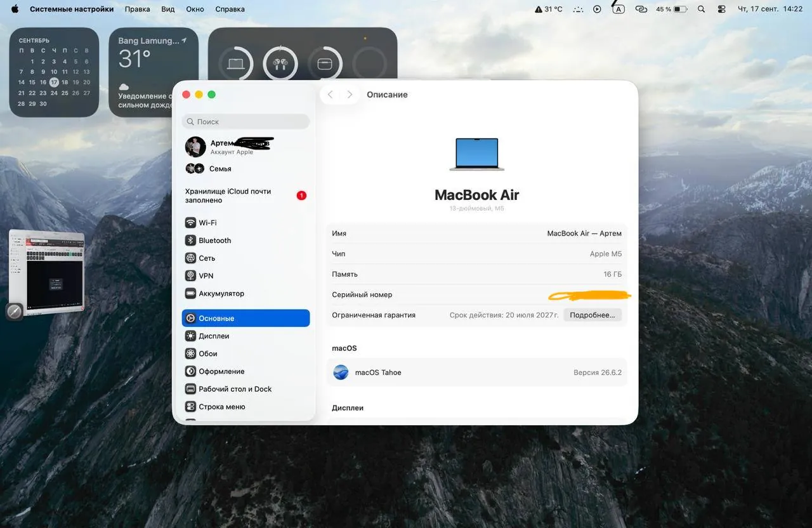Open Дисплеи settings in the sidebar
The height and width of the screenshot is (528, 812).
click(246, 336)
